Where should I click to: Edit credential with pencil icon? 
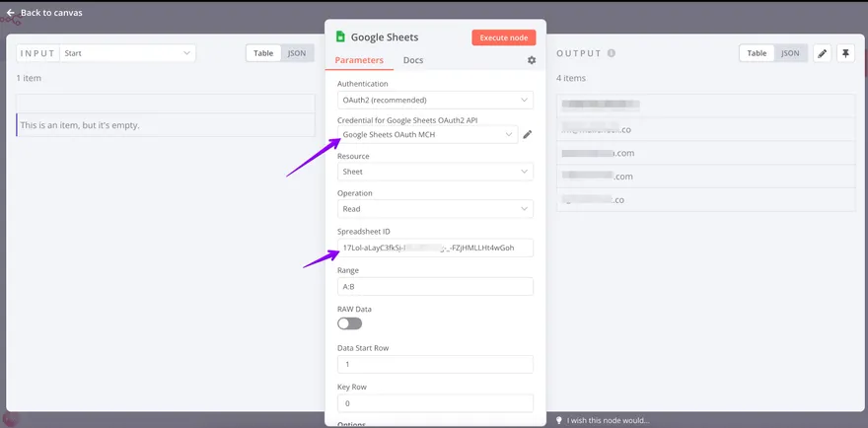click(528, 134)
